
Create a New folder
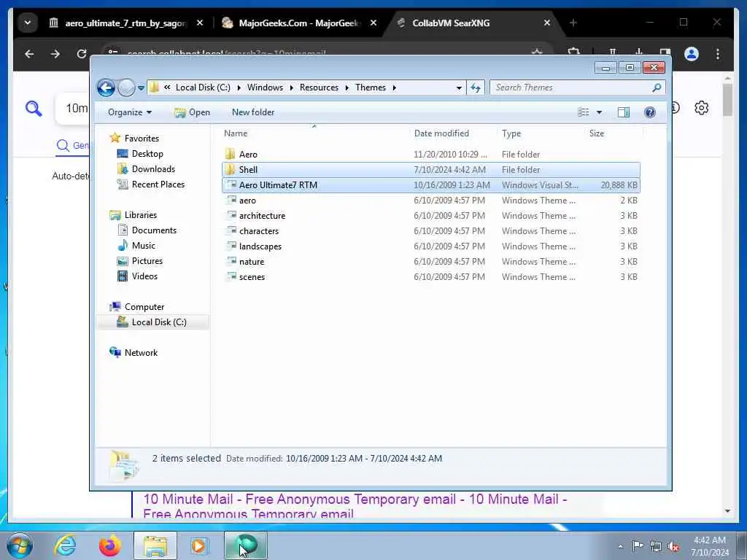pos(253,112)
